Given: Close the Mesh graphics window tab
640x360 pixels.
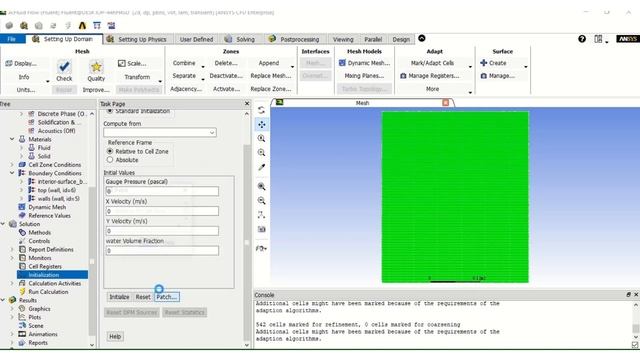Looking at the screenshot, I should [x=446, y=103].
